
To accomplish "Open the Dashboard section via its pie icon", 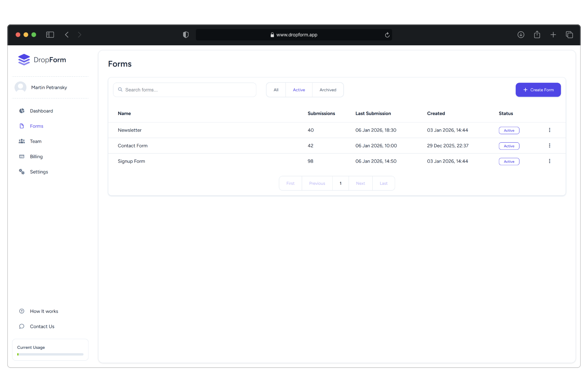I will click(x=22, y=111).
